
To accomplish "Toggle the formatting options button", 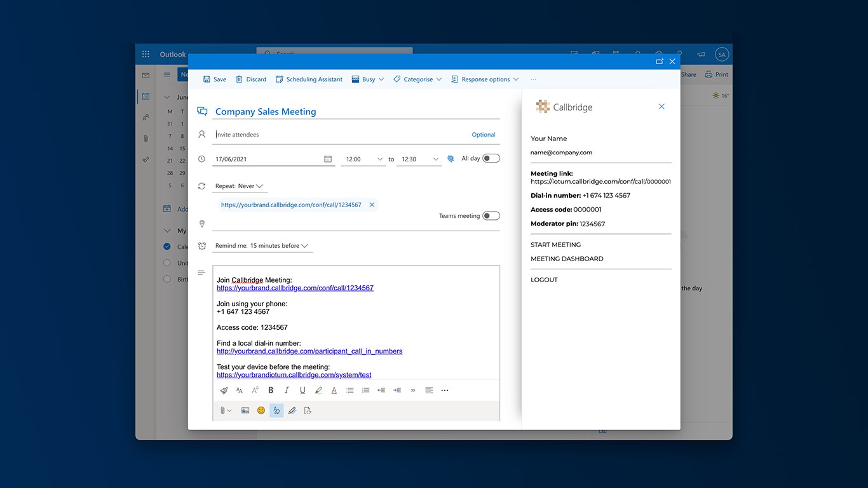I will click(276, 410).
